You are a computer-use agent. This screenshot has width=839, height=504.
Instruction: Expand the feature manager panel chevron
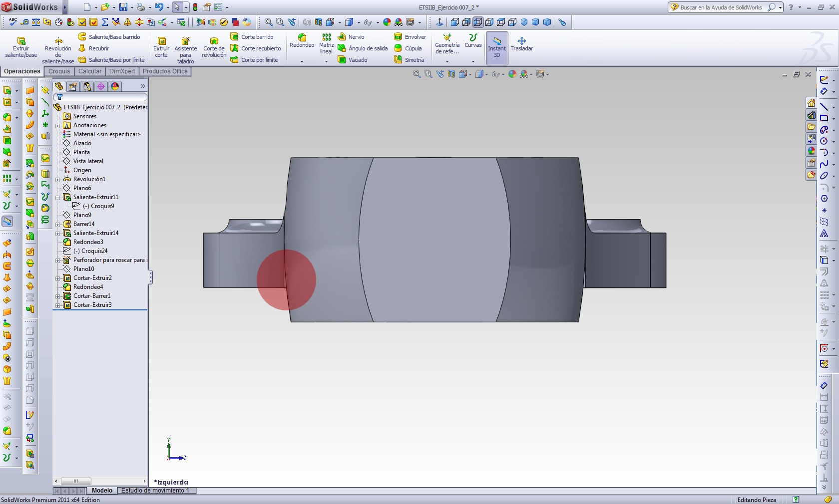[x=143, y=86]
